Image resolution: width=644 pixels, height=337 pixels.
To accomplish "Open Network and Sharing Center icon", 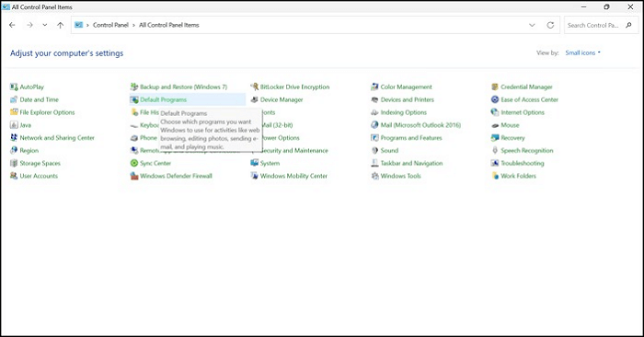I will tap(14, 138).
